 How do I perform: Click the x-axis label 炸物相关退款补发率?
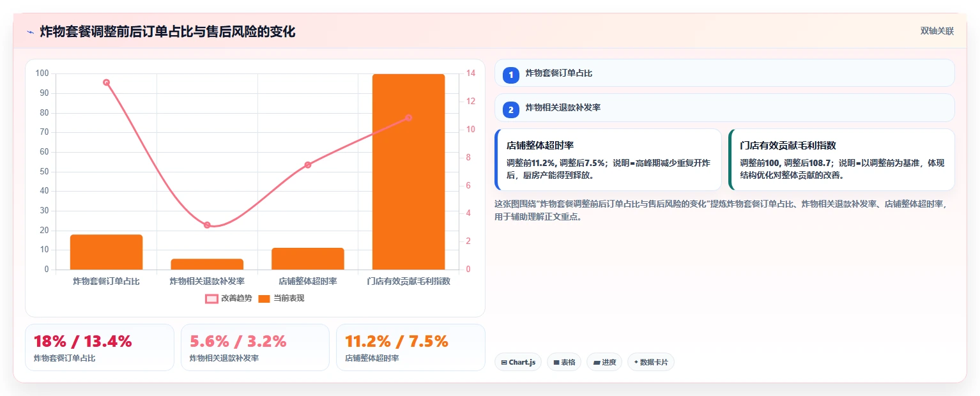(207, 281)
